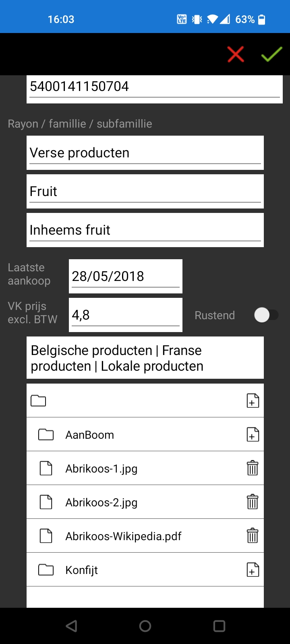
Task: Open the Fruit famillie selector
Action: 145,192
